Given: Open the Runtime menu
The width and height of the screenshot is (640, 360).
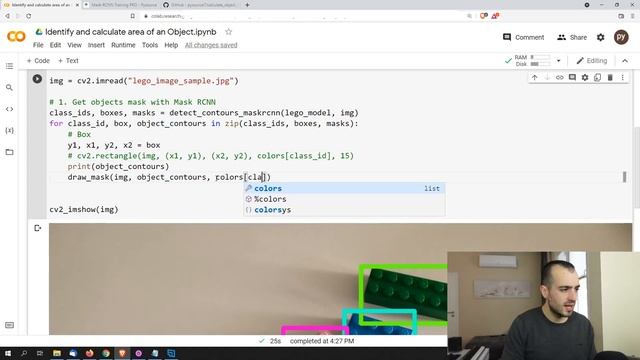Looking at the screenshot, I should coord(123,45).
